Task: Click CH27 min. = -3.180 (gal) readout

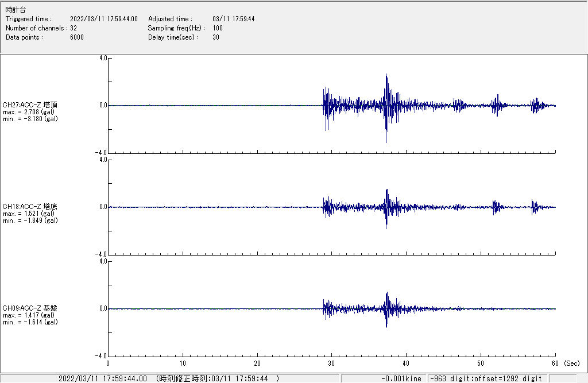Action: click(x=30, y=119)
